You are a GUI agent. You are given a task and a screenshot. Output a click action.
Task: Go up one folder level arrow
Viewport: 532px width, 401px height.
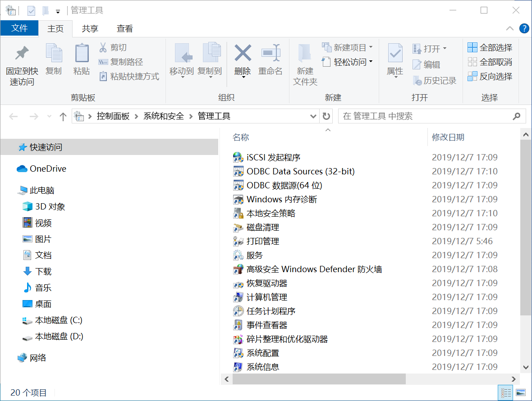pos(63,117)
